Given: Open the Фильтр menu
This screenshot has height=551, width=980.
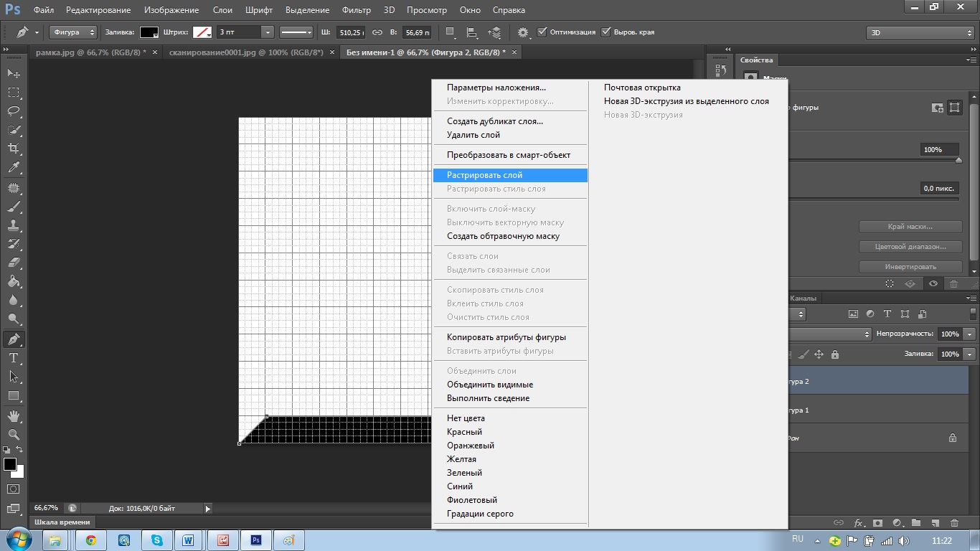Looking at the screenshot, I should [357, 10].
